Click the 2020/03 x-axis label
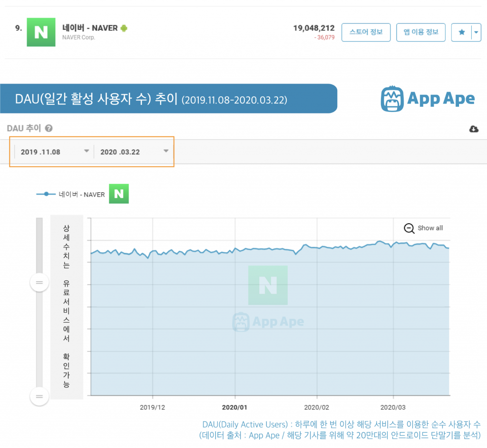 coord(393,407)
